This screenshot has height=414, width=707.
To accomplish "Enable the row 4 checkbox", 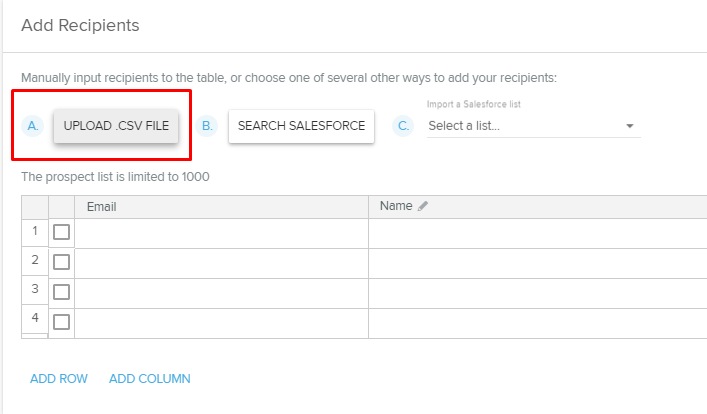I will tap(61, 322).
